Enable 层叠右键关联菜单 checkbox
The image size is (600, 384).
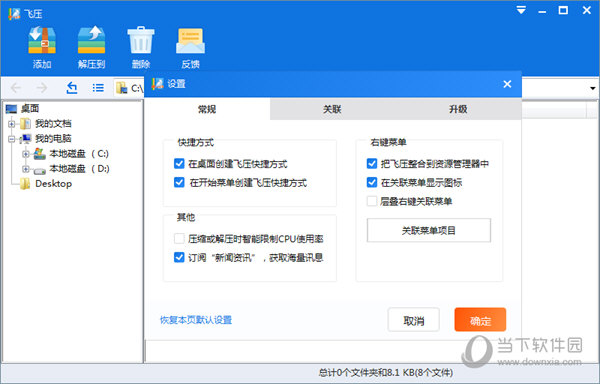pos(372,201)
